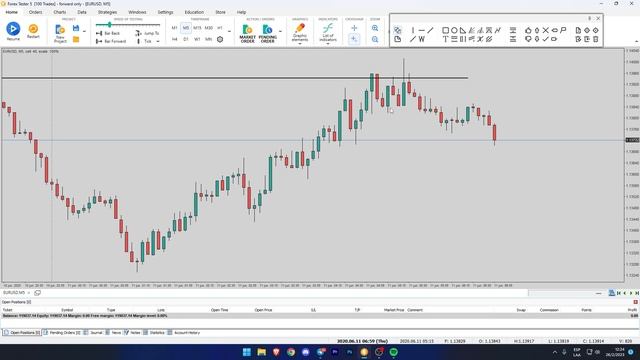Open the Data ribbon tab
This screenshot has width=640, height=360.
(82, 12)
